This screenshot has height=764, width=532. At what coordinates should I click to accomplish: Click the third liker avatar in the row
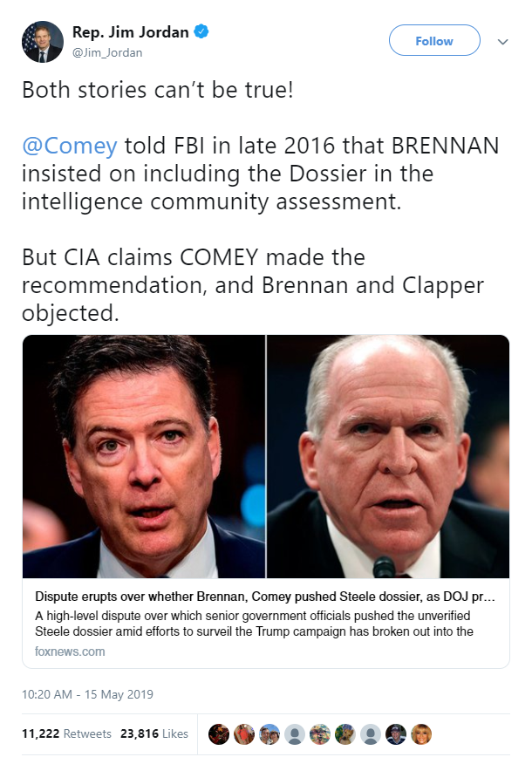click(269, 734)
